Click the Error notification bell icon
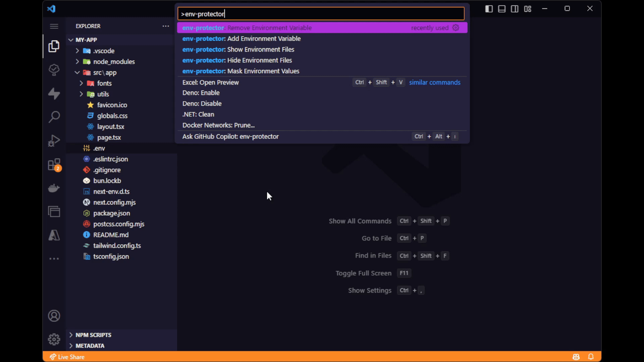644x362 pixels. click(590, 357)
